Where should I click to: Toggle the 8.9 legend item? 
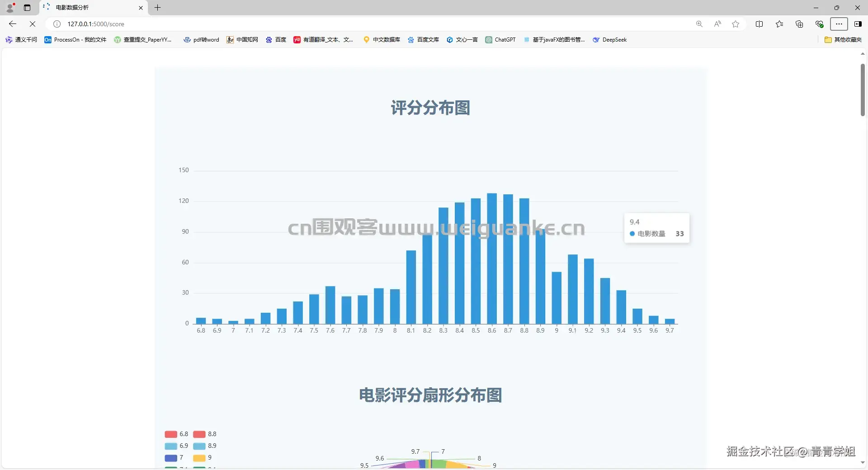coord(205,446)
